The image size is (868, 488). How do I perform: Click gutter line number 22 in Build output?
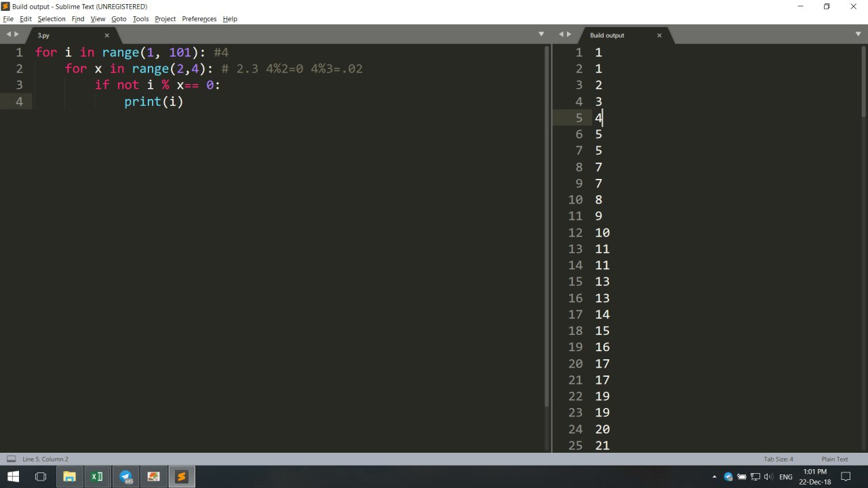576,396
